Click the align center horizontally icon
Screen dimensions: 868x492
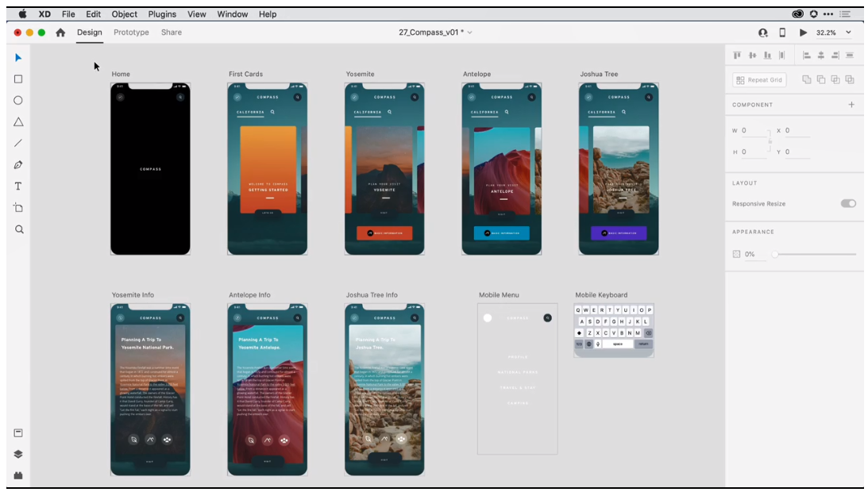821,56
